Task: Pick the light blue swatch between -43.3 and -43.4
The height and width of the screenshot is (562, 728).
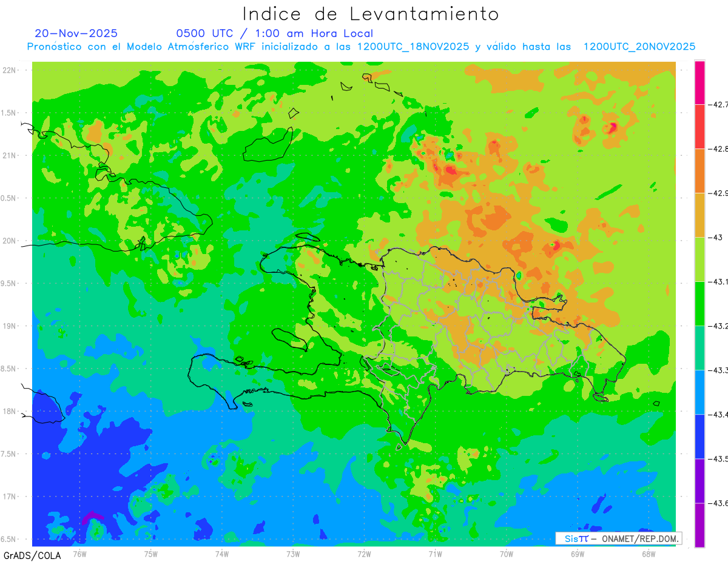Action: click(699, 392)
